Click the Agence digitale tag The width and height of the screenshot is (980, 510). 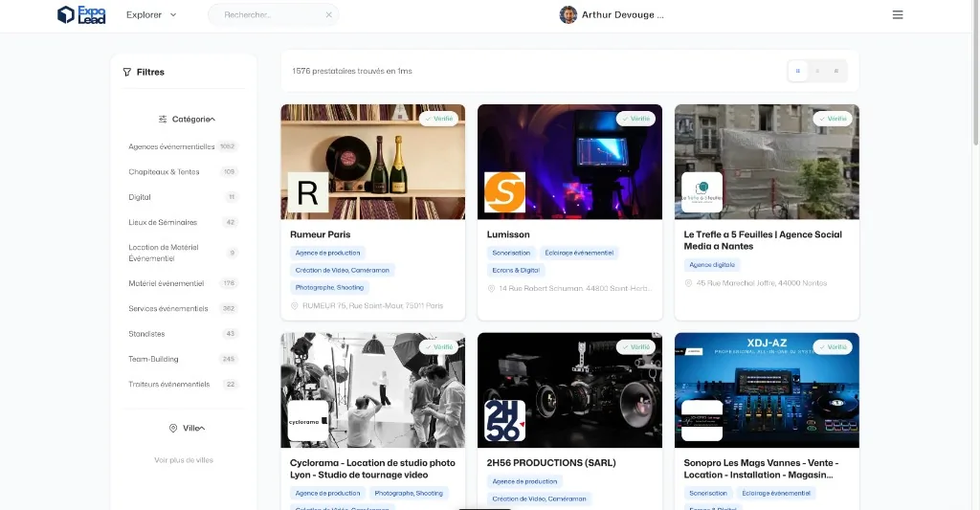pyautogui.click(x=712, y=265)
